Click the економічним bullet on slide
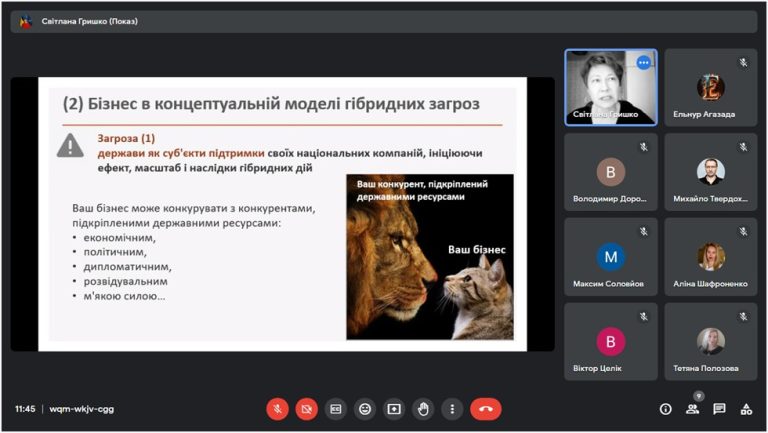This screenshot has width=768, height=433. click(119, 238)
